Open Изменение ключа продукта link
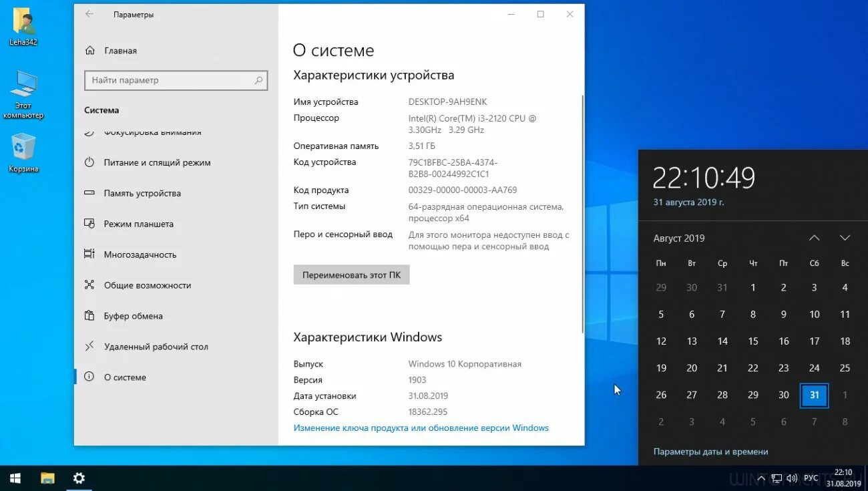Screen dimensions: 868x491 click(421, 428)
